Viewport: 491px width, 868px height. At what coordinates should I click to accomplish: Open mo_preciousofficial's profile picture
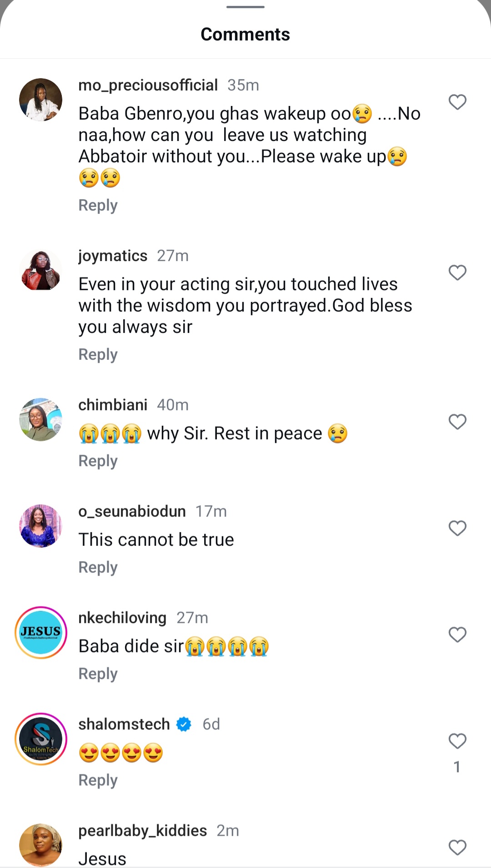pyautogui.click(x=41, y=100)
